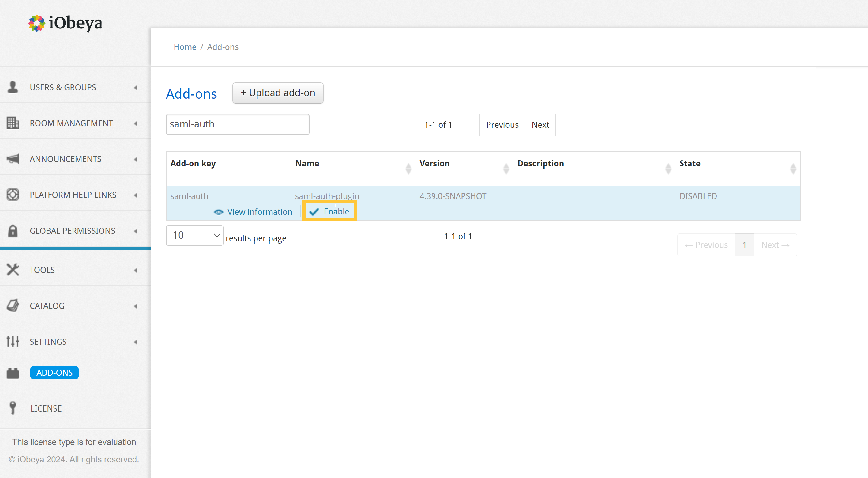Image resolution: width=868 pixels, height=478 pixels.
Task: Open CATALOG menu item
Action: (47, 305)
